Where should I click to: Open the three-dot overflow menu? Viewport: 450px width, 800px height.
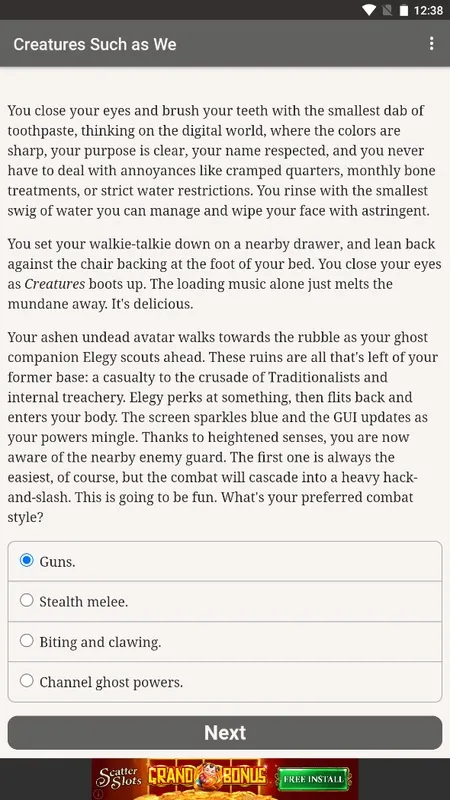(432, 43)
